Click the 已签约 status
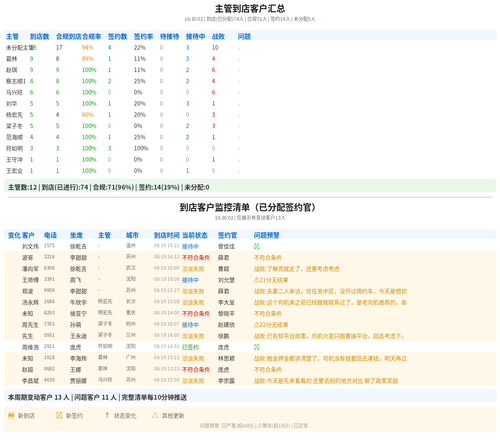This screenshot has width=500, height=448. 190,347
